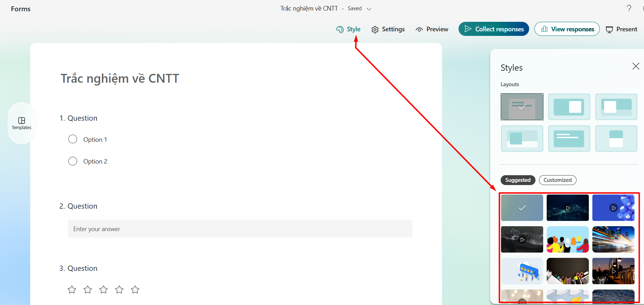Open the Settings menu

(x=388, y=29)
